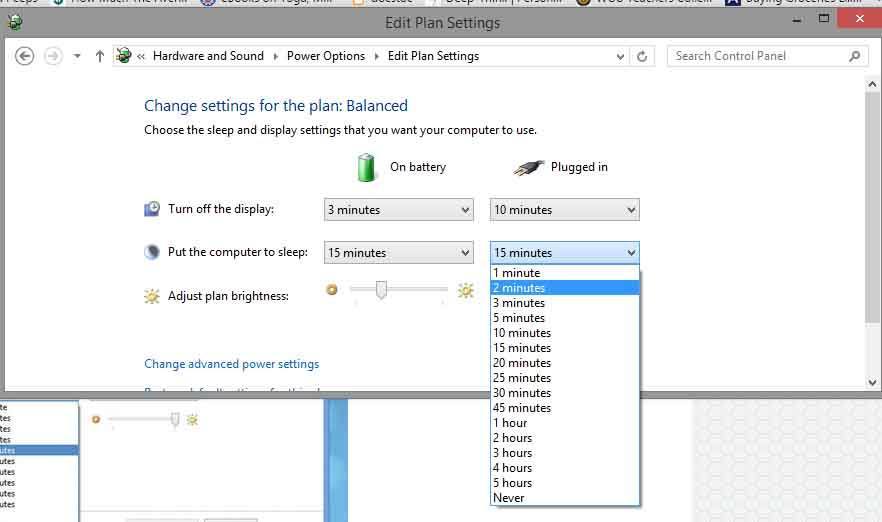Open the Power Options breadcrumb
Viewport: 882px width, 522px height.
pyautogui.click(x=326, y=56)
